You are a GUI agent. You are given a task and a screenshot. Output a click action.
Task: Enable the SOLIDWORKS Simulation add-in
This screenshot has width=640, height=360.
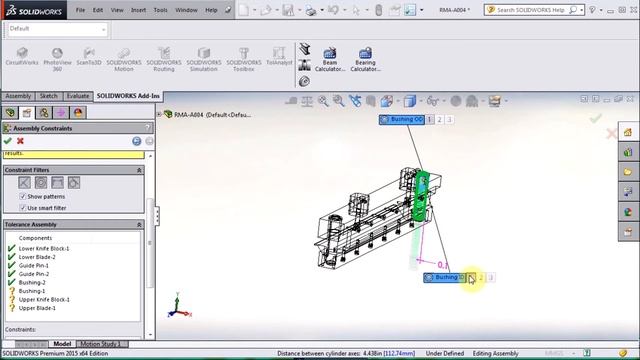(204, 59)
